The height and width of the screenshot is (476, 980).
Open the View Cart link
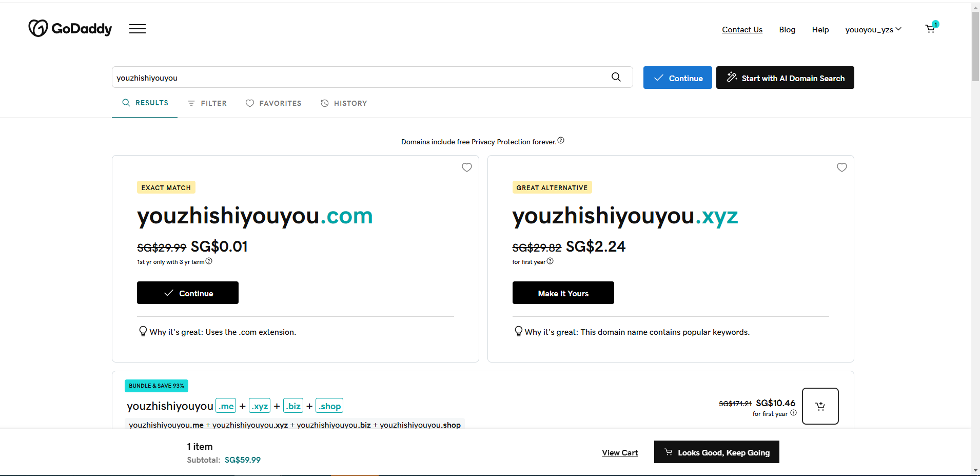620,453
